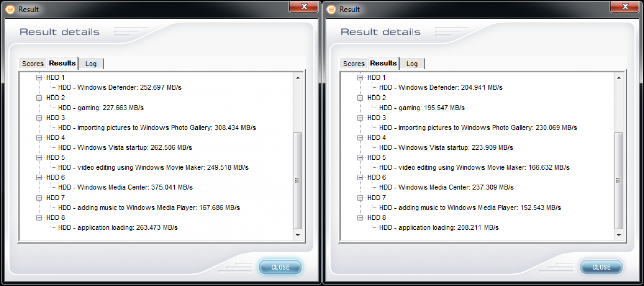The width and height of the screenshot is (644, 286).
Task: Select HDD 7 label in right window
Action: point(376,198)
